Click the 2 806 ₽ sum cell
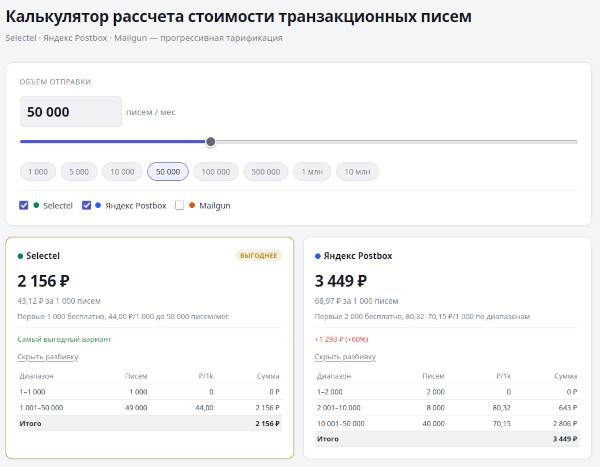The image size is (600, 467). point(565,423)
